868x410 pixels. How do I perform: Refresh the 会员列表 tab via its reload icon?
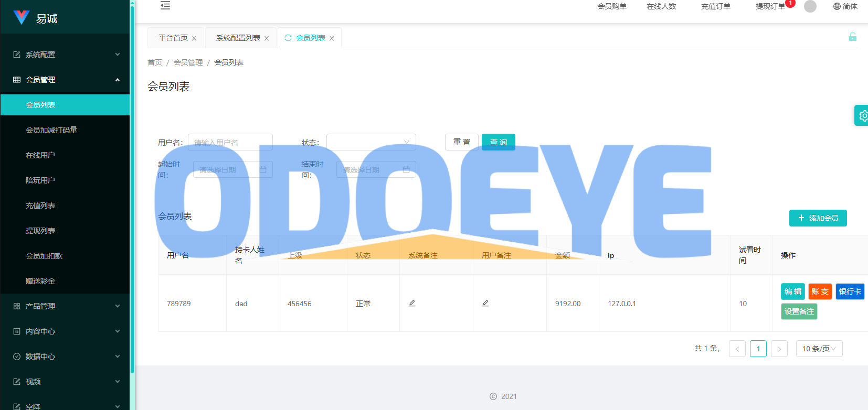click(x=288, y=38)
